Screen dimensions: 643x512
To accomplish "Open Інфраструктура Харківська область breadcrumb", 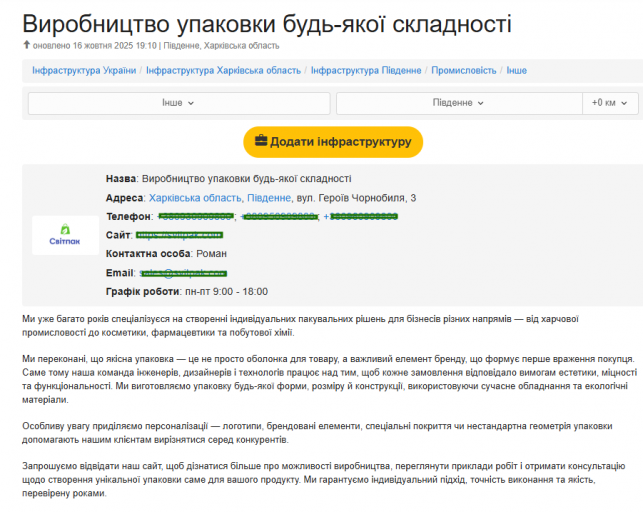I will (x=223, y=71).
